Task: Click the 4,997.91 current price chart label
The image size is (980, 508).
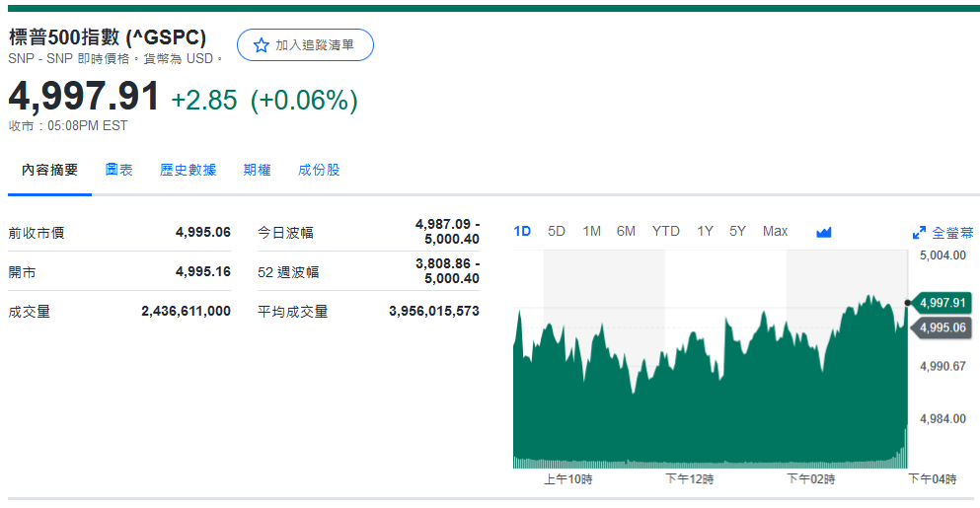Action: point(942,303)
